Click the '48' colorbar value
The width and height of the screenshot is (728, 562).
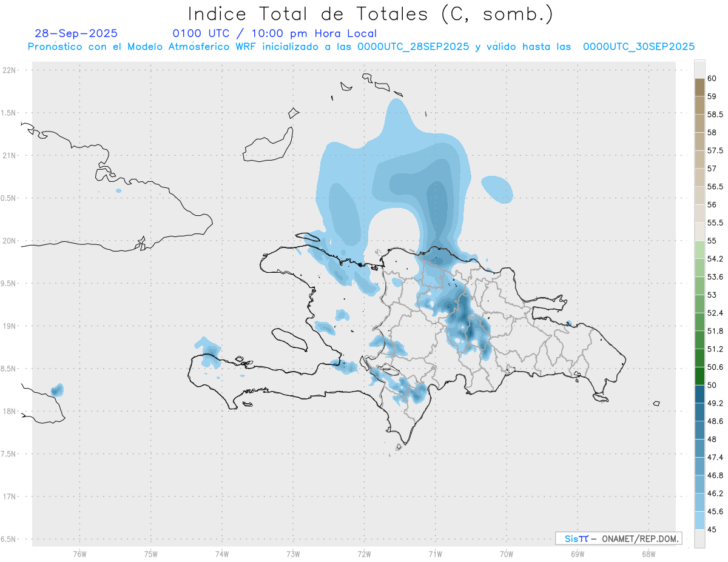point(712,440)
